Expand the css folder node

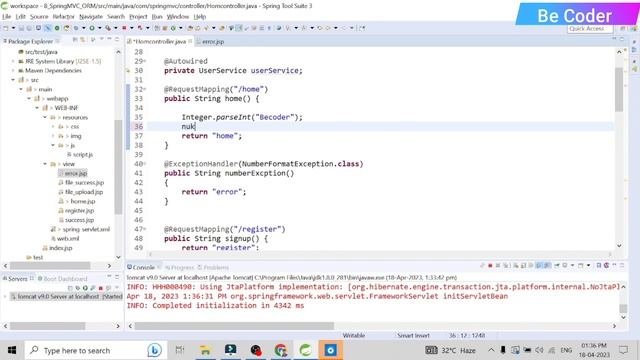point(53,127)
